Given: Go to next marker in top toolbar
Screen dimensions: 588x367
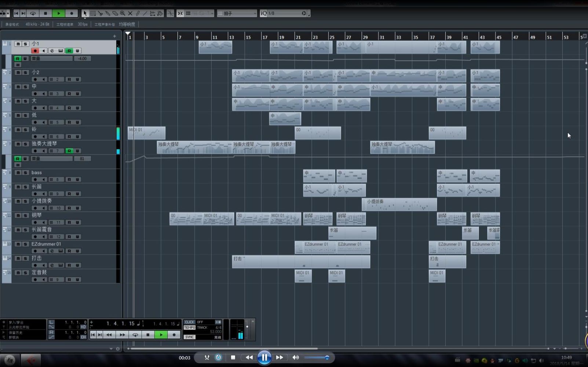Looking at the screenshot, I should (23, 13).
